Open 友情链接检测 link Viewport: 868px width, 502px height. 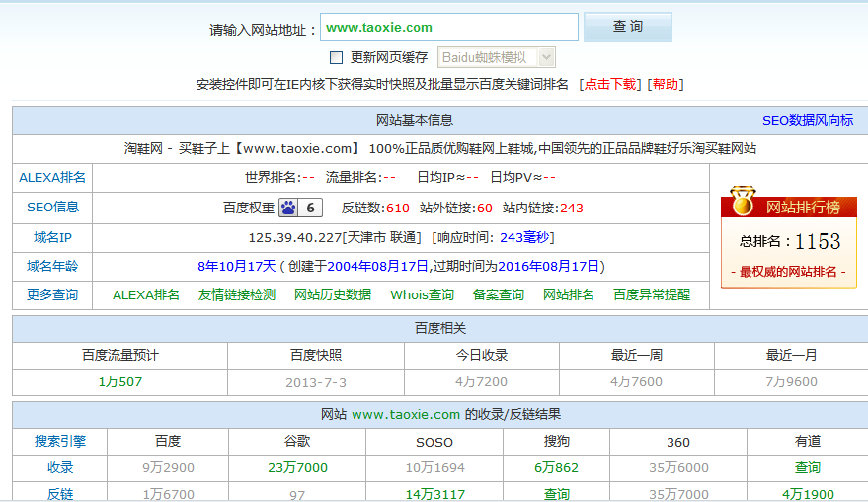click(x=237, y=294)
